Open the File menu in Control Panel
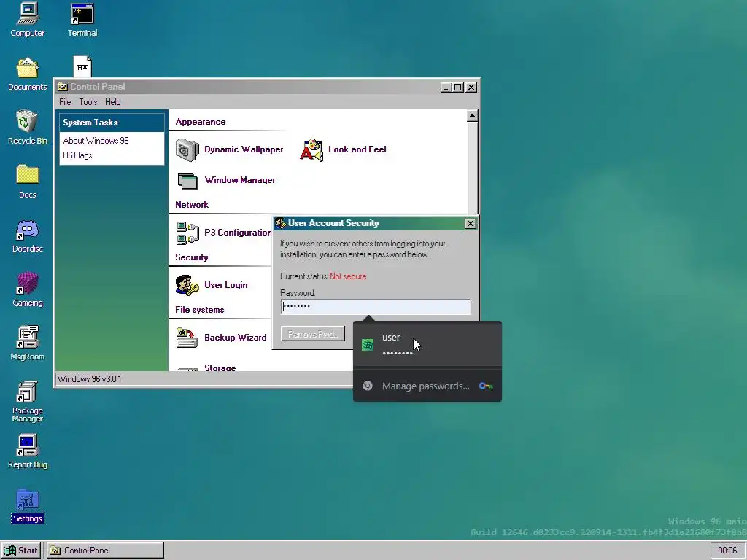 coord(65,102)
